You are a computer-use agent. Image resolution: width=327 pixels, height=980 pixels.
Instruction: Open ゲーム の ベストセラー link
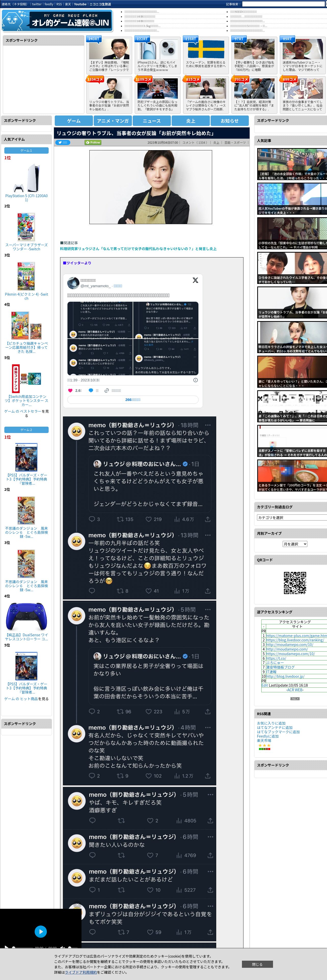[x=23, y=411]
